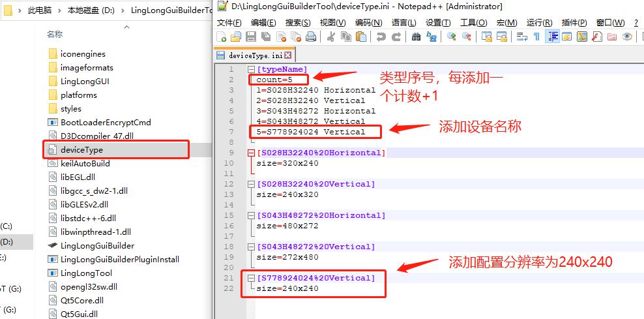644x319 pixels.
Task: Expand chevron after 此电脑 in breadcrumb
Action: point(59,10)
